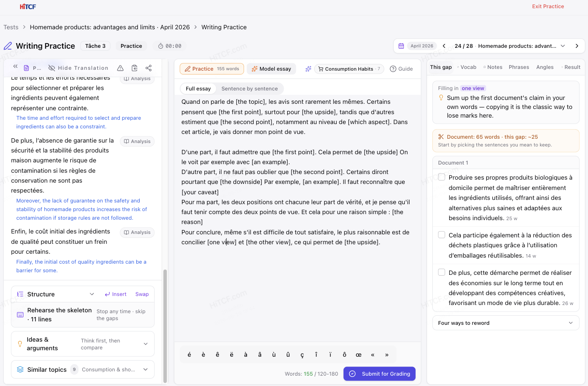The height and width of the screenshot is (386, 588).
Task: Open the Model essay view
Action: click(271, 69)
